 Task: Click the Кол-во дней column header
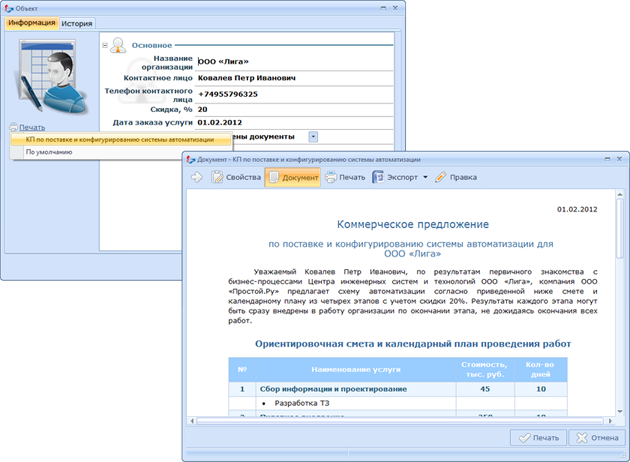(x=540, y=370)
